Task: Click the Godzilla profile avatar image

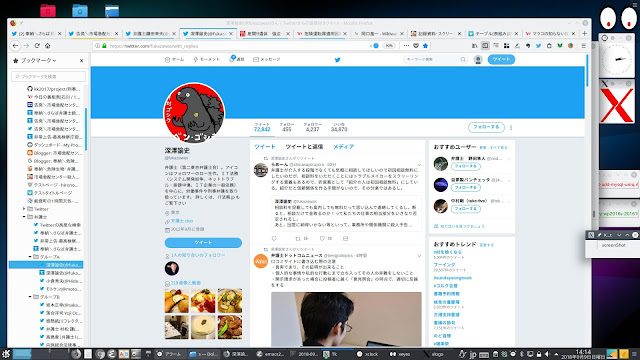Action: (x=194, y=113)
